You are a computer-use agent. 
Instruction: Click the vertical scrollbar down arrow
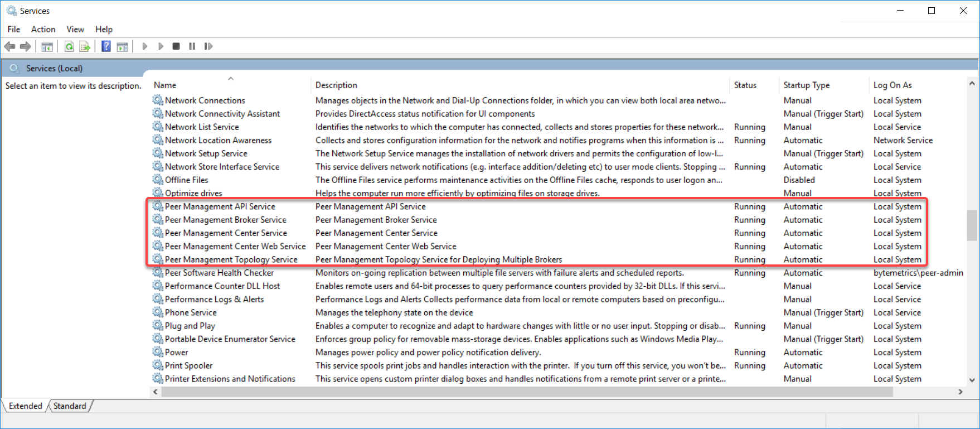coord(972,380)
